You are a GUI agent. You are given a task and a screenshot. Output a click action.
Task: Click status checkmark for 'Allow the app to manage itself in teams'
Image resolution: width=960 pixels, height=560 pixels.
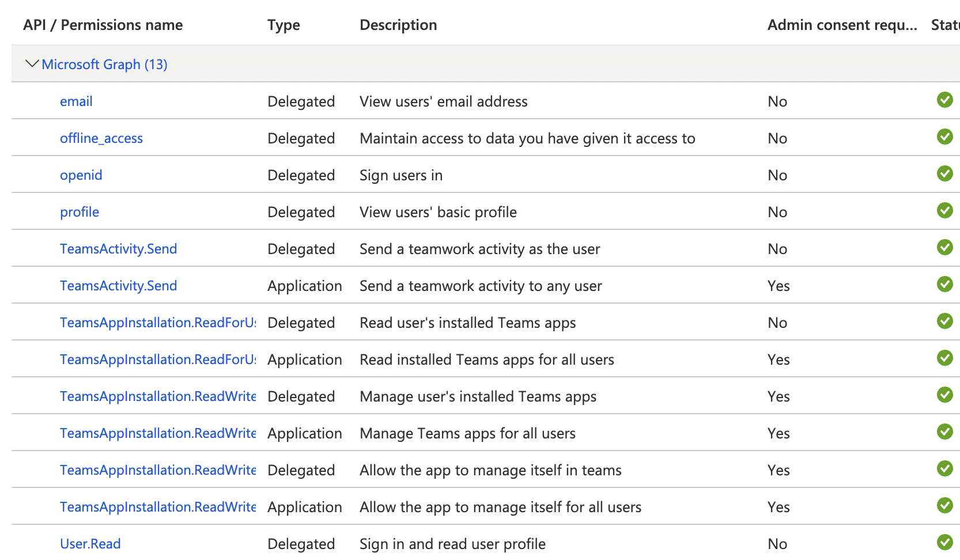[944, 468]
